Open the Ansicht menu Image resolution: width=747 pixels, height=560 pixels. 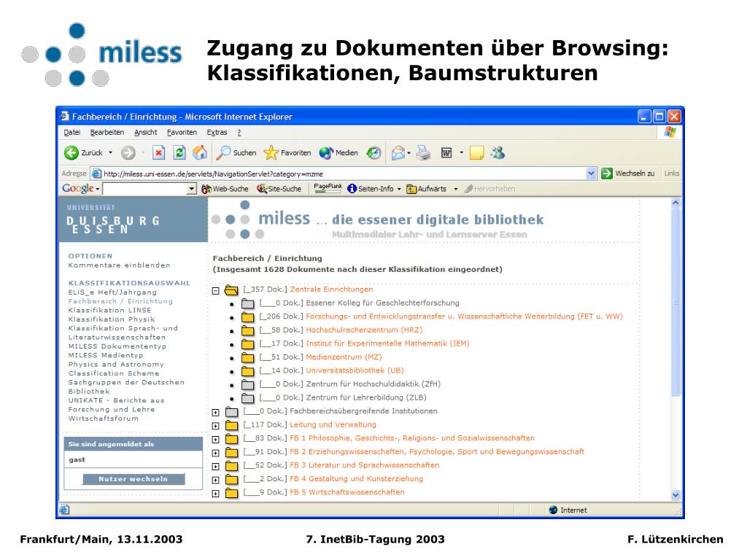click(146, 133)
